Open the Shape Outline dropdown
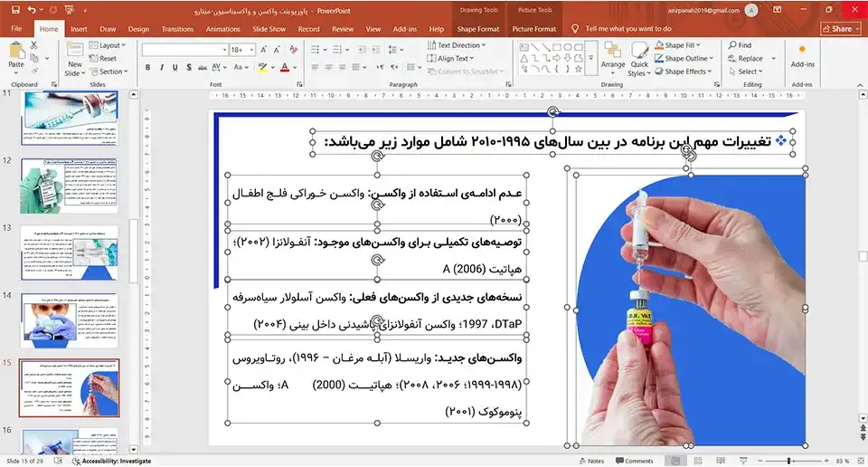 (x=684, y=58)
